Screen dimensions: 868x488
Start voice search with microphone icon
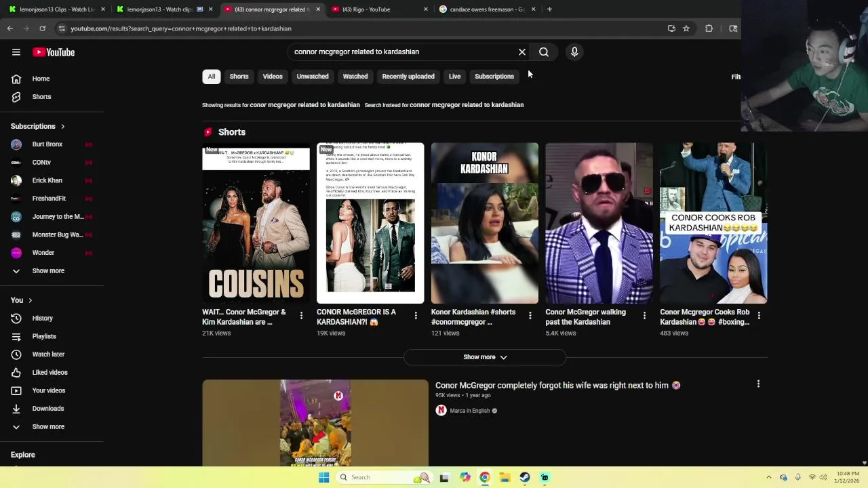(574, 52)
